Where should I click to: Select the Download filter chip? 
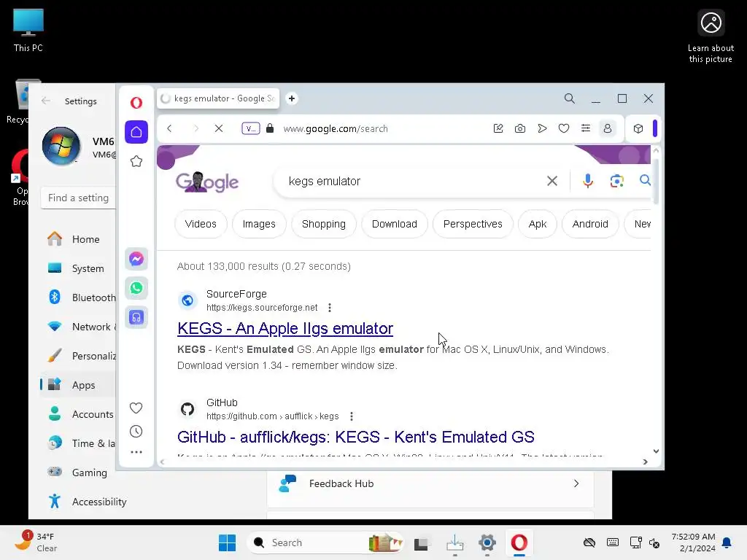[x=395, y=224]
